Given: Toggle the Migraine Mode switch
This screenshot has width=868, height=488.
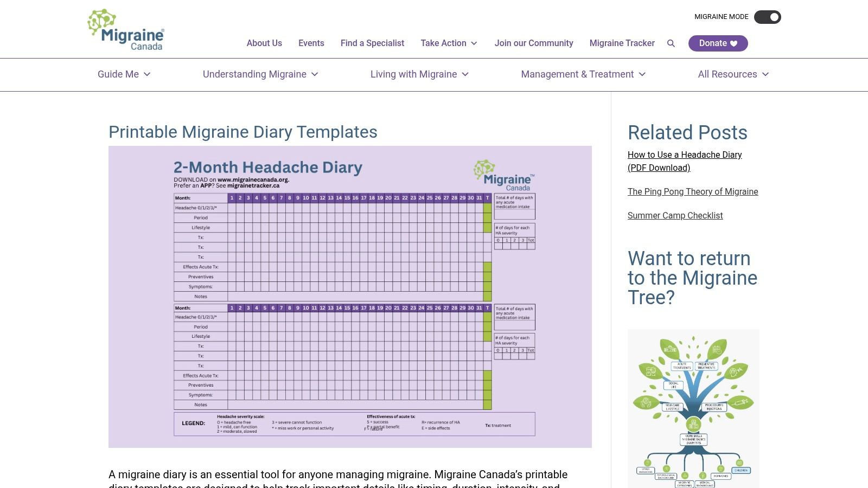Looking at the screenshot, I should tap(768, 17).
